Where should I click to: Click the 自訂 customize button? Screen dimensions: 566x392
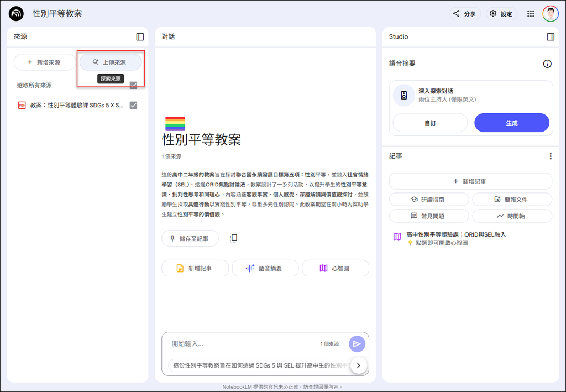(430, 123)
